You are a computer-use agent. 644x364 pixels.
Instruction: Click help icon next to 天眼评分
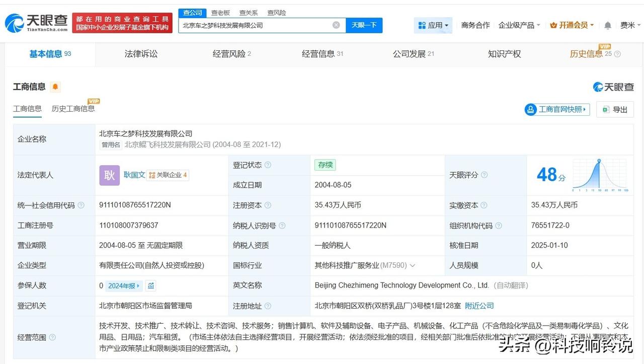click(x=484, y=175)
